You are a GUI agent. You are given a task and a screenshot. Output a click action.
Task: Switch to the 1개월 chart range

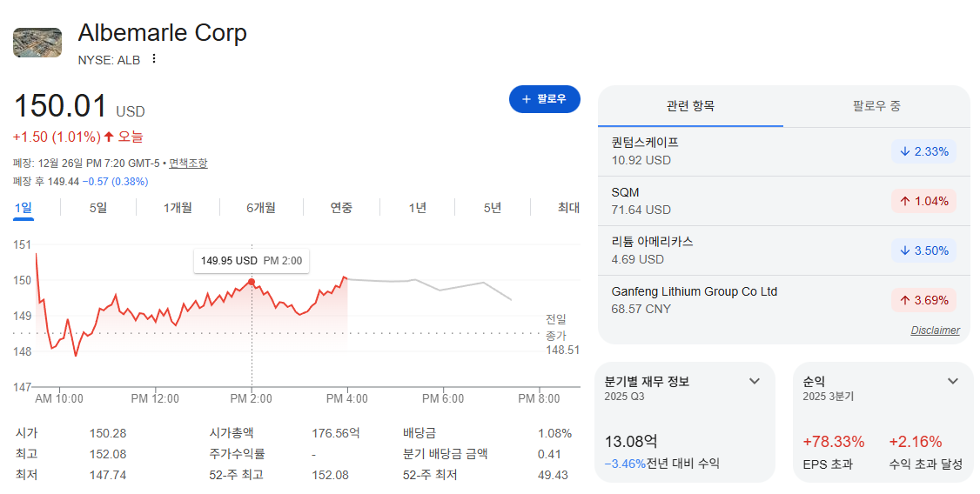tap(178, 208)
